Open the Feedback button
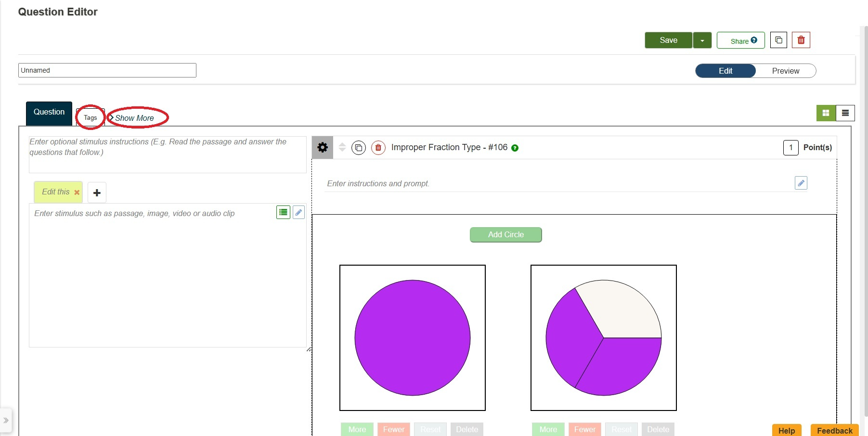Screen dimensions: 868x436 (834, 430)
